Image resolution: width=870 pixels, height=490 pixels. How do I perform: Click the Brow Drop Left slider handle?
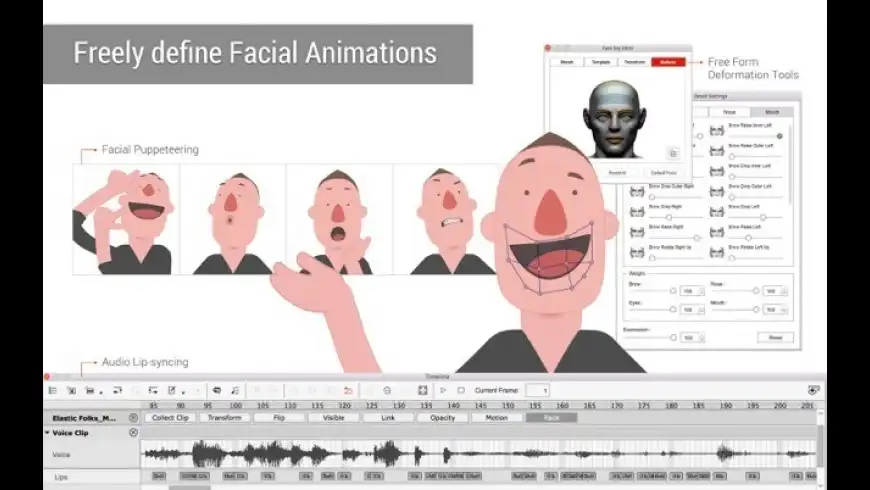(763, 218)
